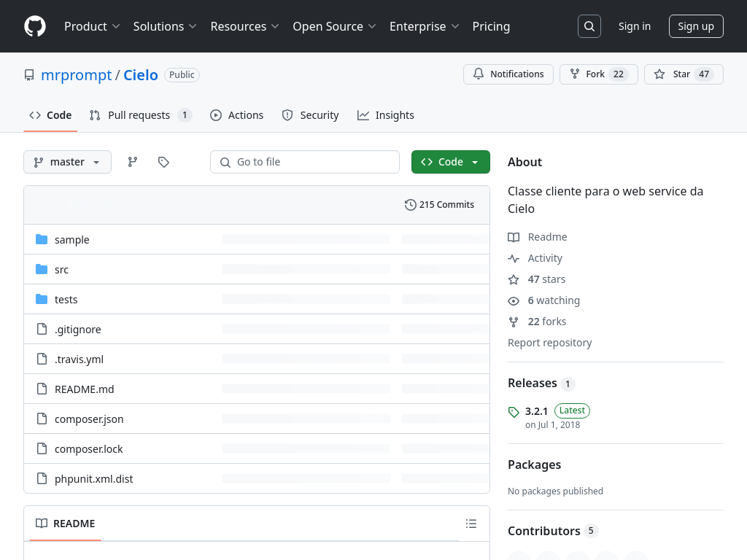Viewport: 747px width, 560px height.
Task: Click the repository icon before mrprompt
Action: [x=29, y=75]
